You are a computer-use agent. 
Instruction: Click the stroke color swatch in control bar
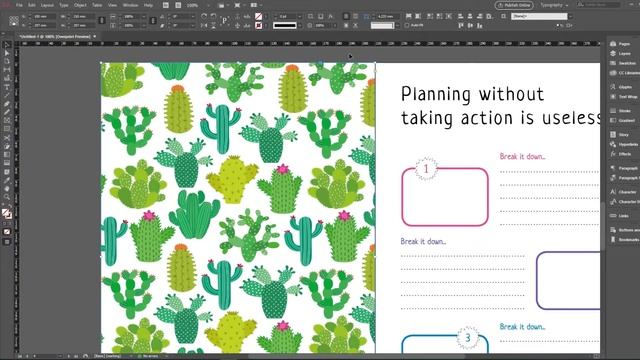[258, 25]
